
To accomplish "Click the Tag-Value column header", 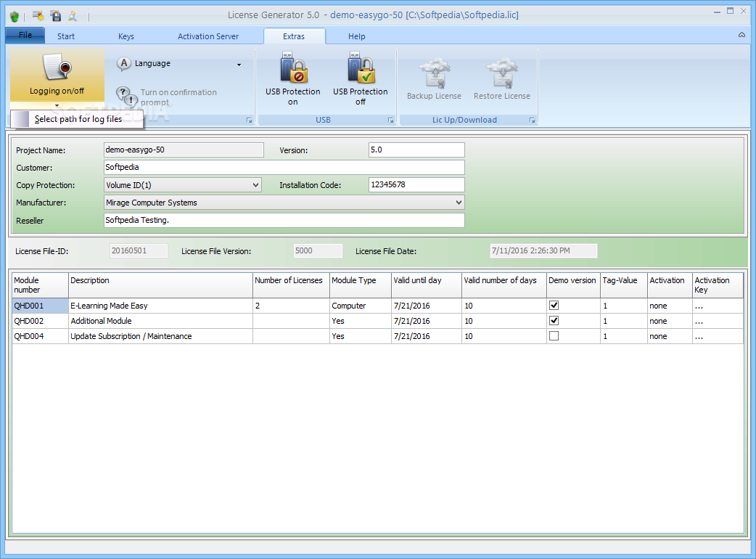I will (x=624, y=285).
